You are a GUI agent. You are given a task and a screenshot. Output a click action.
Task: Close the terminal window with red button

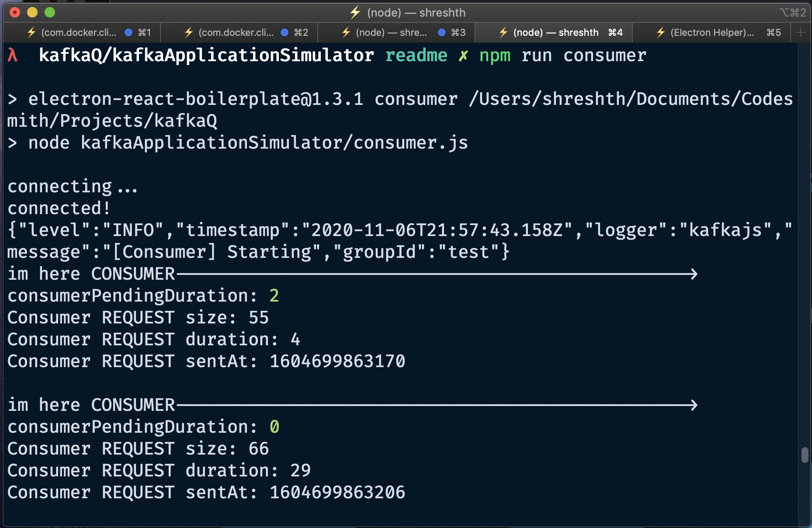point(15,12)
